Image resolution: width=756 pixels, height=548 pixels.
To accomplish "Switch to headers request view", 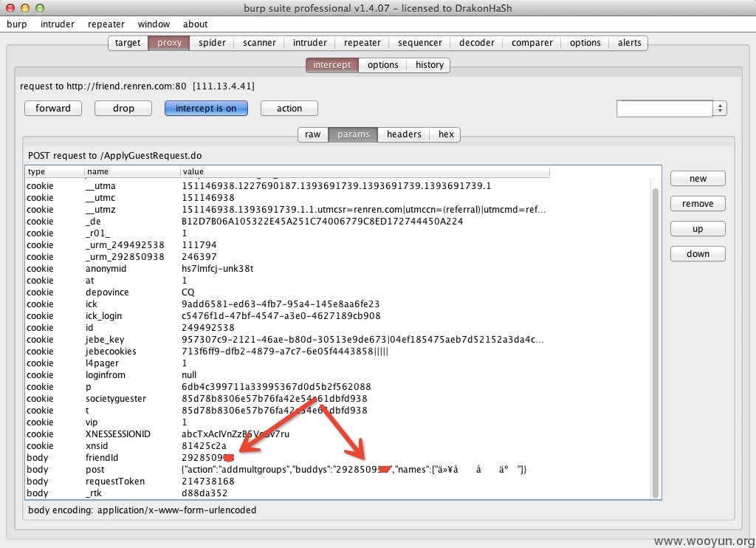I will point(404,134).
